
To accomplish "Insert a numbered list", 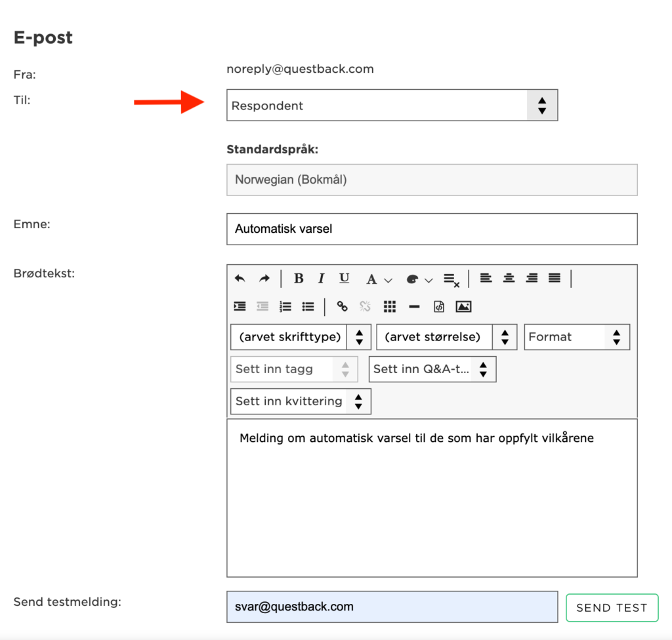I will (x=285, y=306).
